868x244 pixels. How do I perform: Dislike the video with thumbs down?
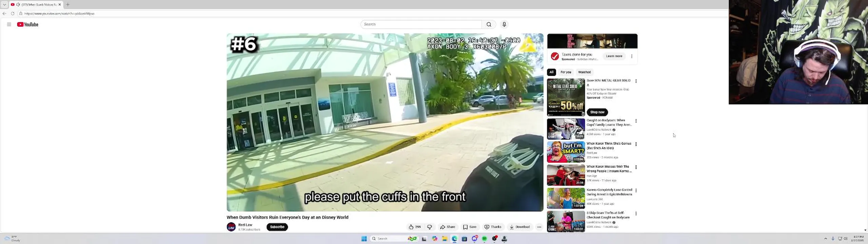(430, 227)
